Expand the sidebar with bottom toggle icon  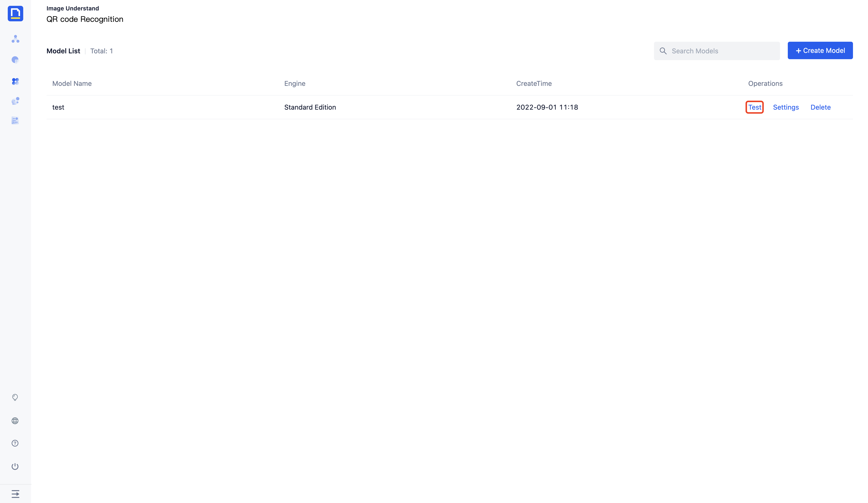[15, 494]
